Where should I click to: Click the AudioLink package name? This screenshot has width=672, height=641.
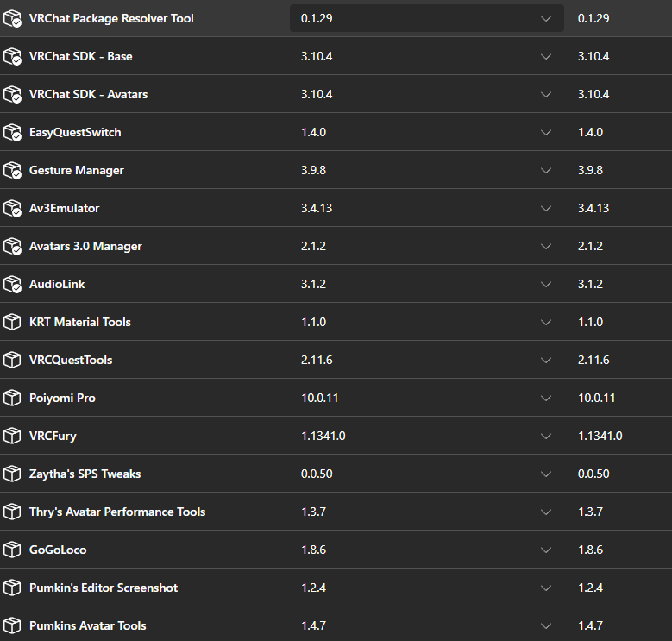(x=57, y=284)
